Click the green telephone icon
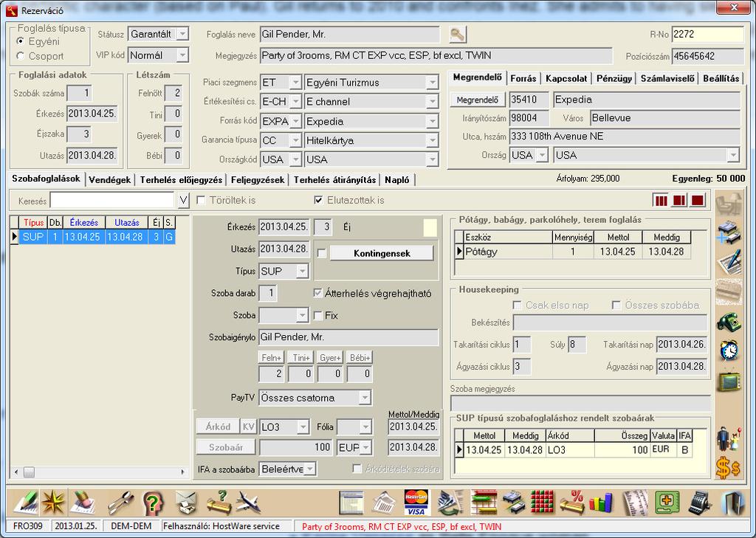 [x=729, y=322]
